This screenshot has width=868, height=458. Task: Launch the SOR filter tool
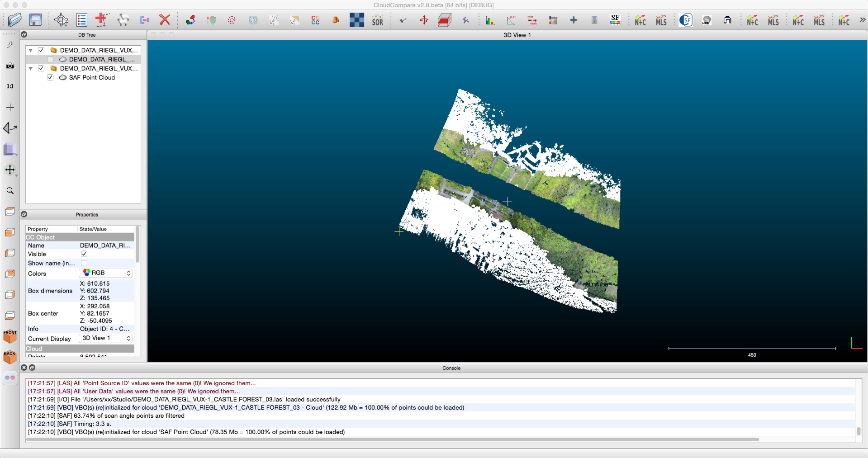[378, 20]
